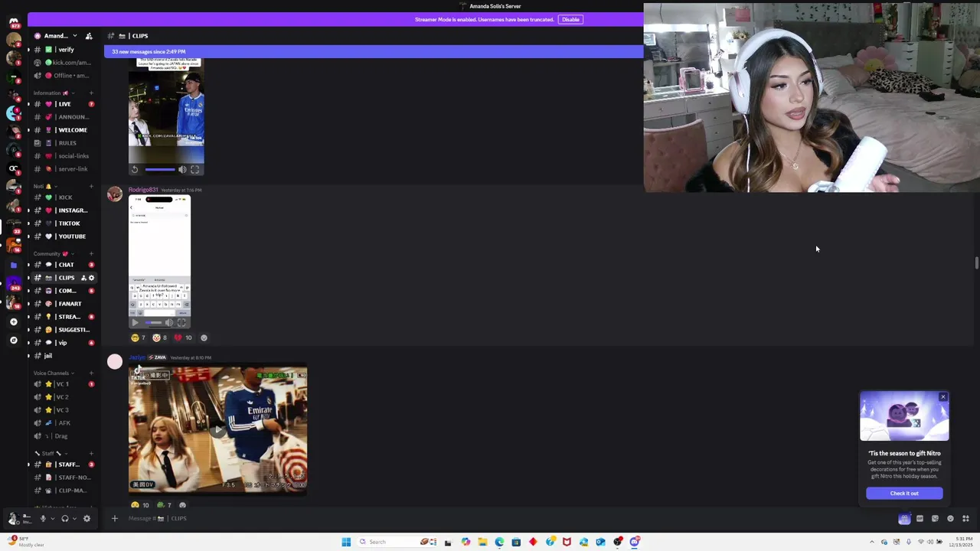
Task: Open Discord from the taskbar
Action: (x=635, y=542)
